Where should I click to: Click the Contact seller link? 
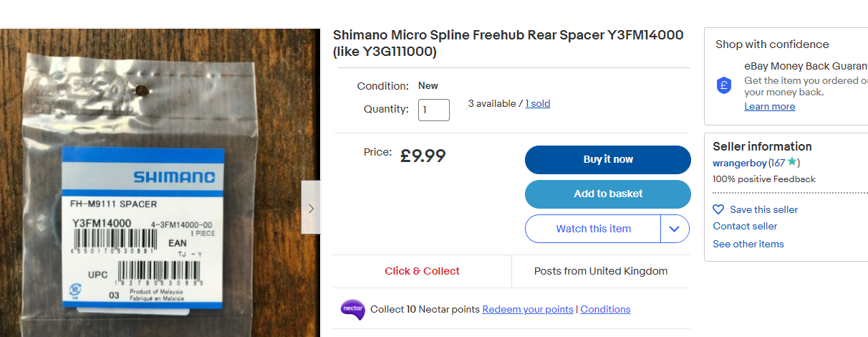click(745, 226)
